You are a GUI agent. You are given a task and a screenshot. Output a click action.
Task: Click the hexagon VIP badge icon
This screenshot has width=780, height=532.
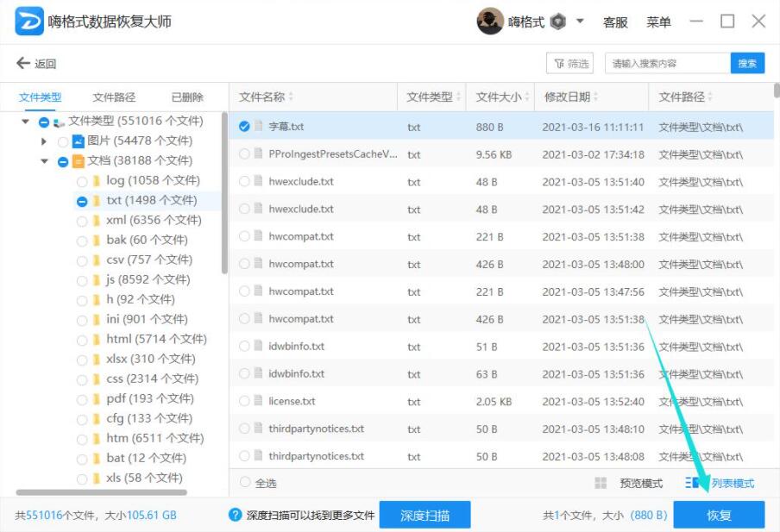[558, 22]
